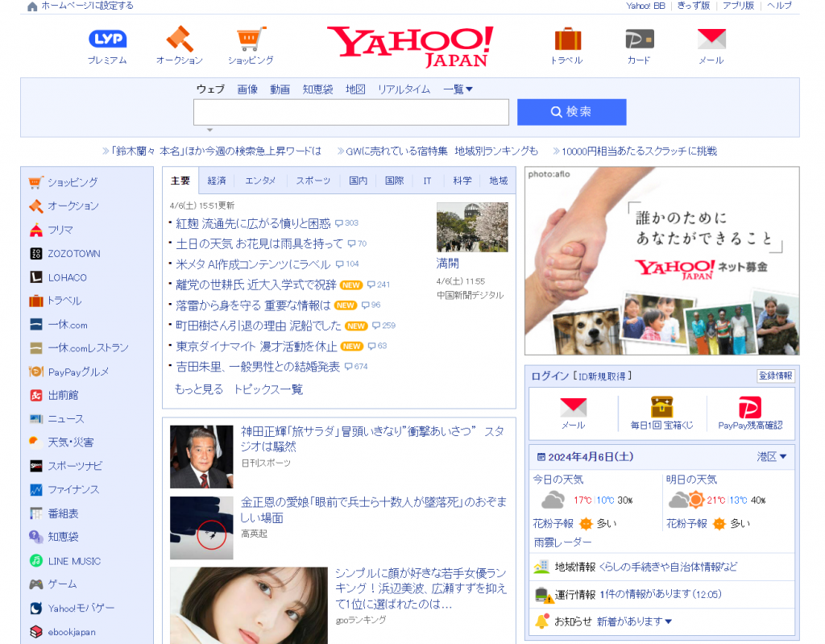Open スポーツナビ icon in sidebar
Screen dimensions: 825x644
[x=35, y=466]
